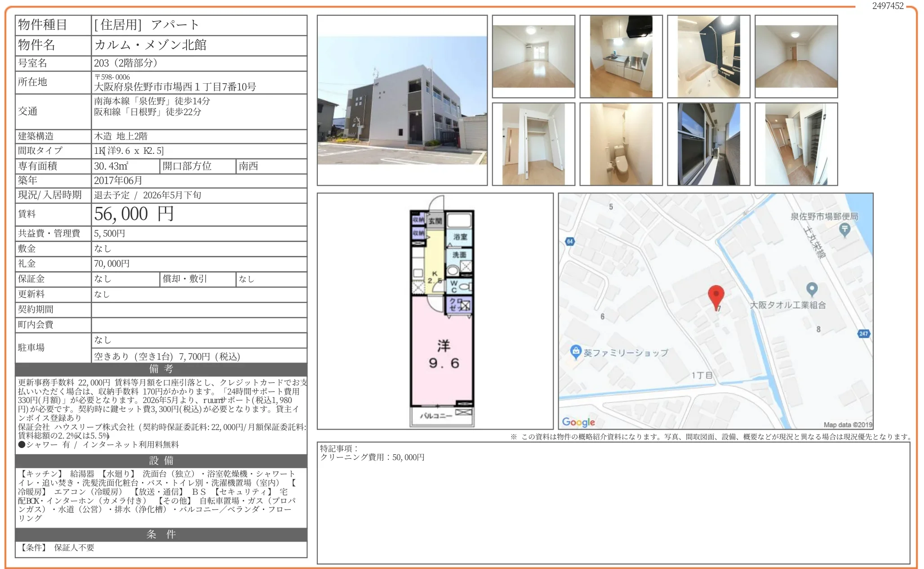Click the 備考 section header

[161, 369]
